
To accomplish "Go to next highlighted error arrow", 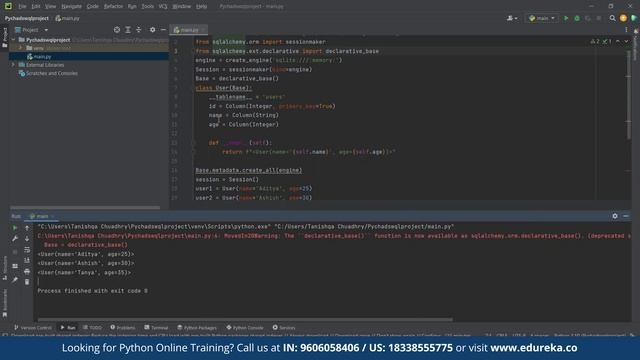I will coord(626,42).
